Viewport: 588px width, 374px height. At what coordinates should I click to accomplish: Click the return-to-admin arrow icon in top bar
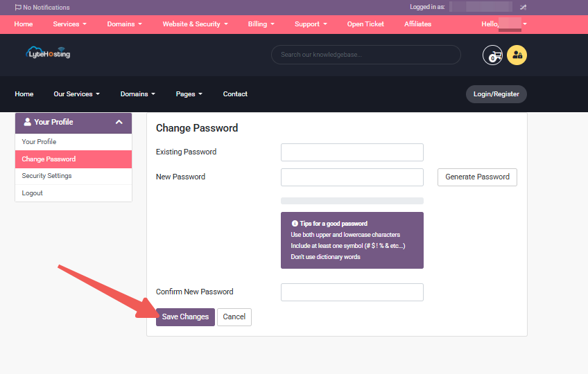coord(523,7)
